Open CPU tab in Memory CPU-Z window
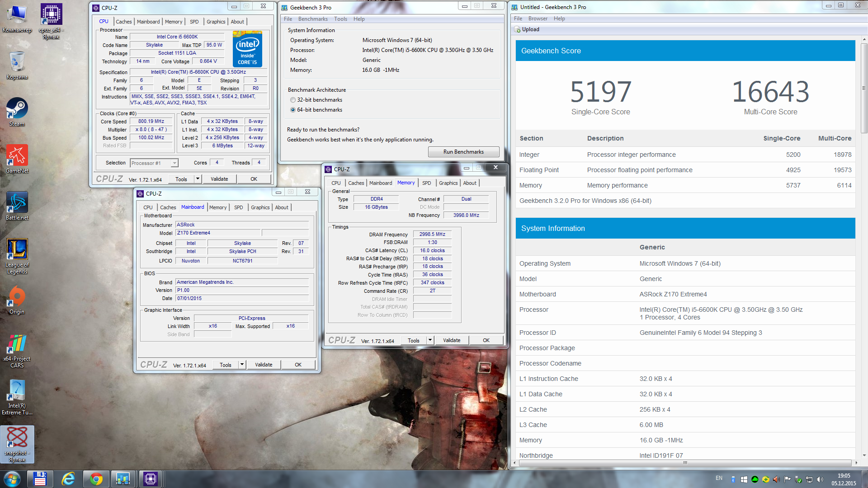868x488 pixels. pos(336,183)
